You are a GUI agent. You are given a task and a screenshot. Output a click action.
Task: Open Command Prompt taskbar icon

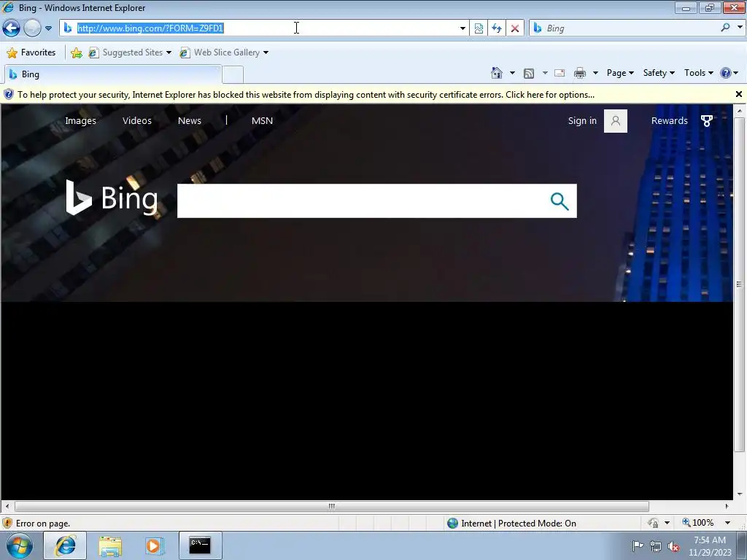click(200, 545)
